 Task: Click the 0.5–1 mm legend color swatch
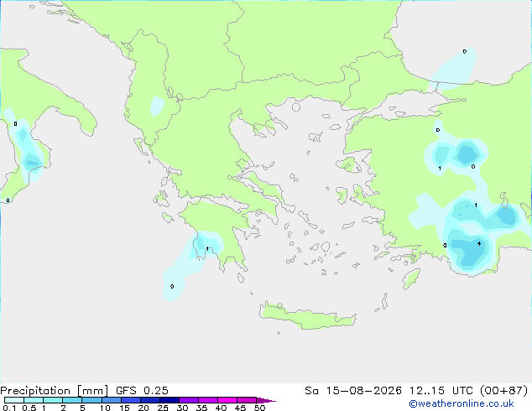[x=34, y=400]
